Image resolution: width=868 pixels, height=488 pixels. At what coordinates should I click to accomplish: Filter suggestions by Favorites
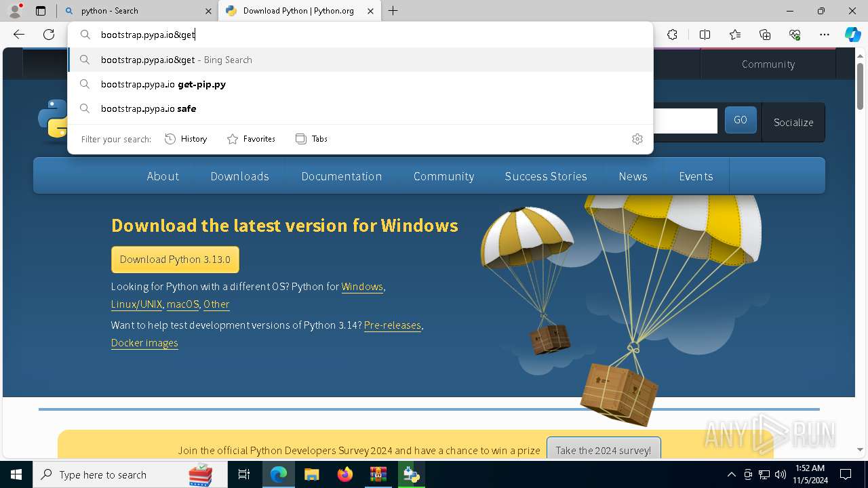click(x=251, y=139)
